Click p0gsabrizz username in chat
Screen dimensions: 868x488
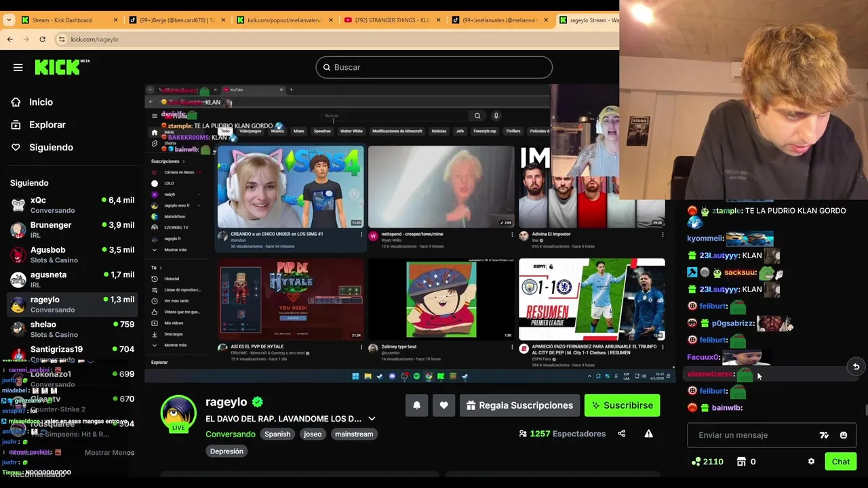click(x=732, y=323)
